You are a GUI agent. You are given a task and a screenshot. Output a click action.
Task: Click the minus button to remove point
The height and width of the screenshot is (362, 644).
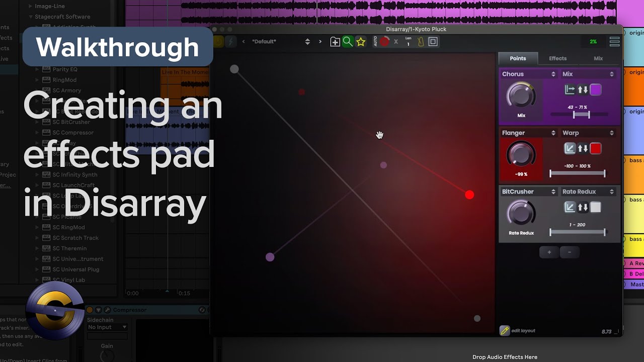pos(570,252)
